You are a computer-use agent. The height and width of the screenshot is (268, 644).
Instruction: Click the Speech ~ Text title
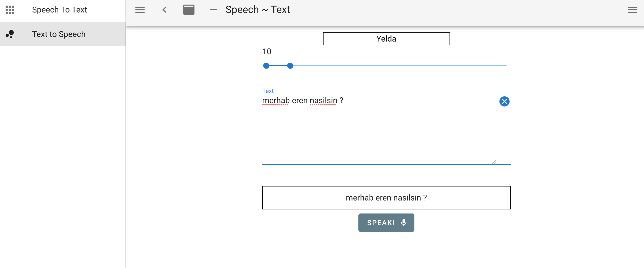click(x=258, y=10)
